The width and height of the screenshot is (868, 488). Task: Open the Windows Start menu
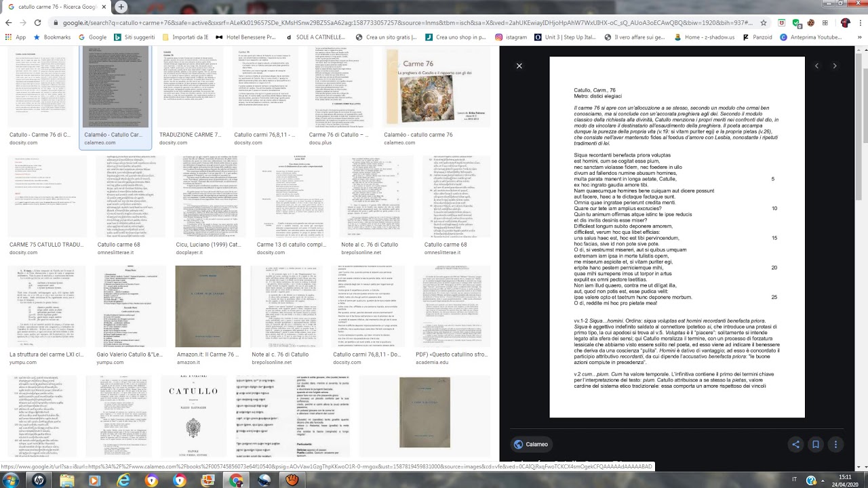[11, 480]
